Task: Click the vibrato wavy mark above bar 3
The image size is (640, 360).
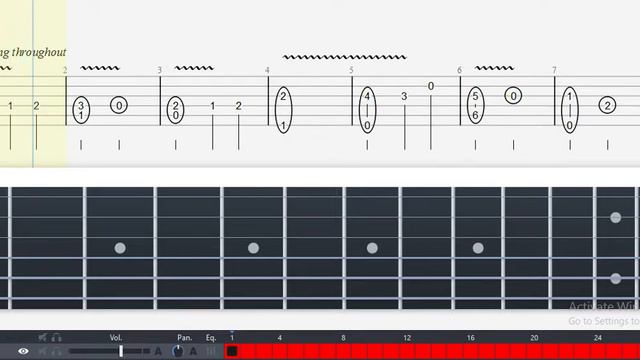Action: [x=194, y=68]
